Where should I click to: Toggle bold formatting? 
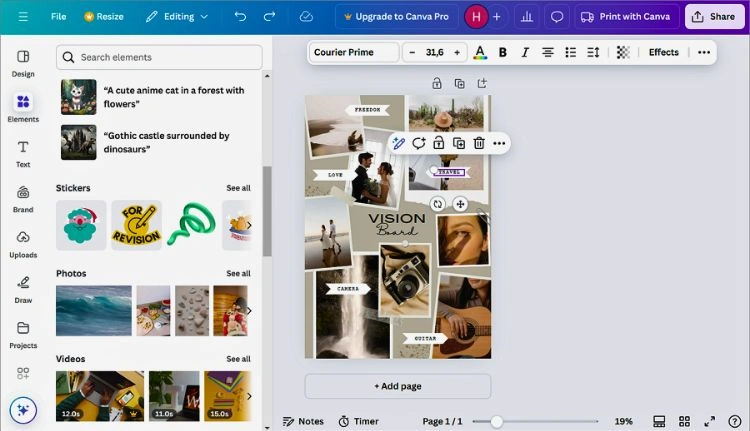(502, 53)
